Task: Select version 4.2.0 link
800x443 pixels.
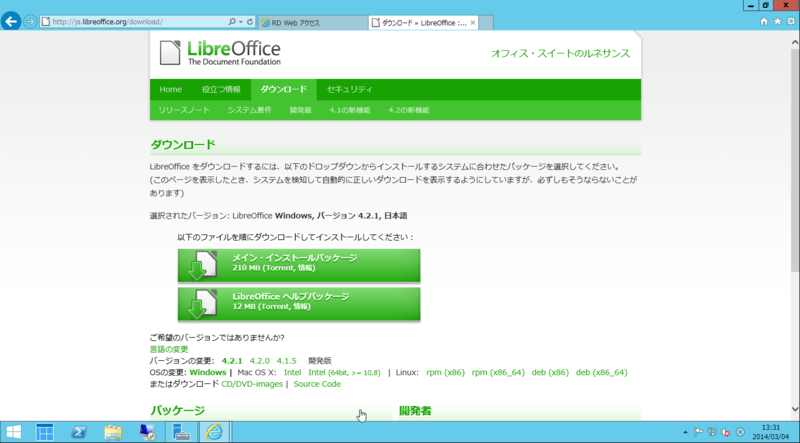Action: point(260,361)
